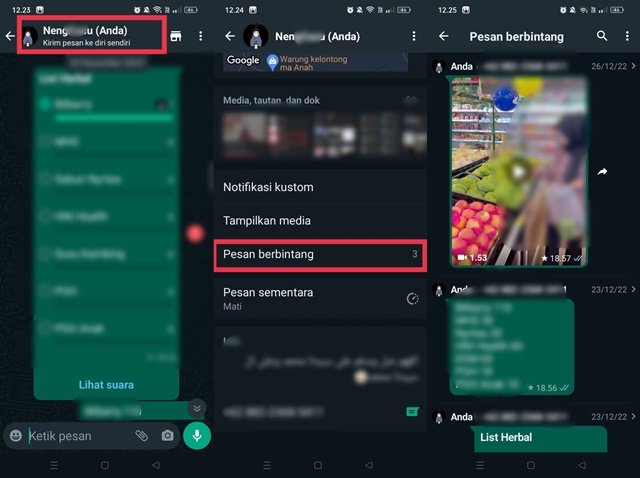The image size is (640, 478).
Task: Select the second blurred poll option circle
Action: tap(44, 141)
